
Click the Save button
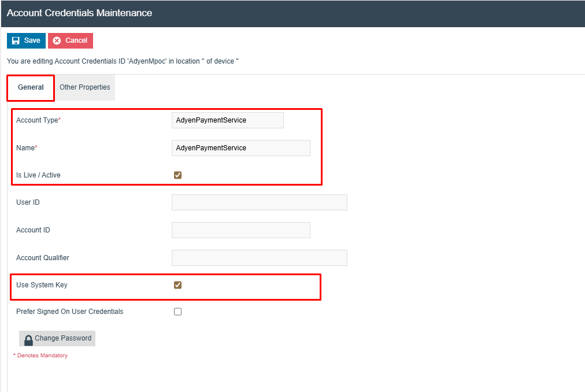tap(26, 40)
